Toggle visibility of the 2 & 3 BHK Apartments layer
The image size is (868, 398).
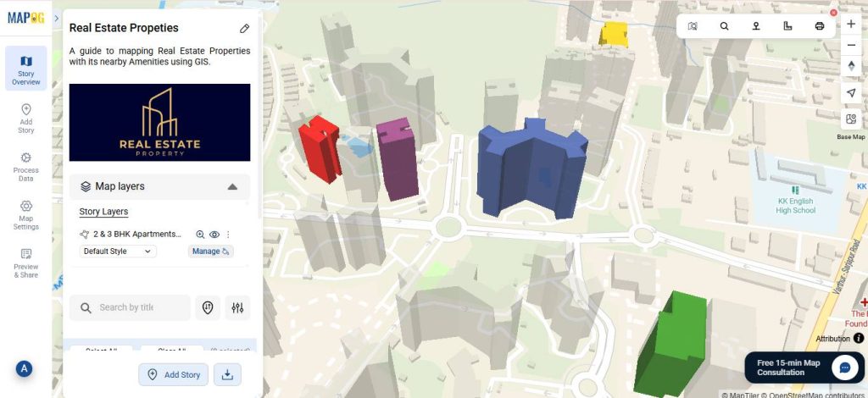[x=214, y=235]
